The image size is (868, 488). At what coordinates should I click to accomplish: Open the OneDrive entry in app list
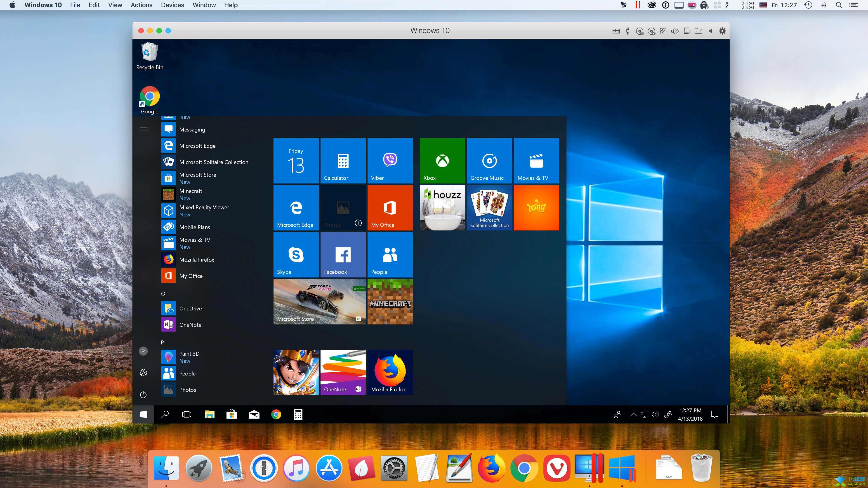tap(190, 308)
